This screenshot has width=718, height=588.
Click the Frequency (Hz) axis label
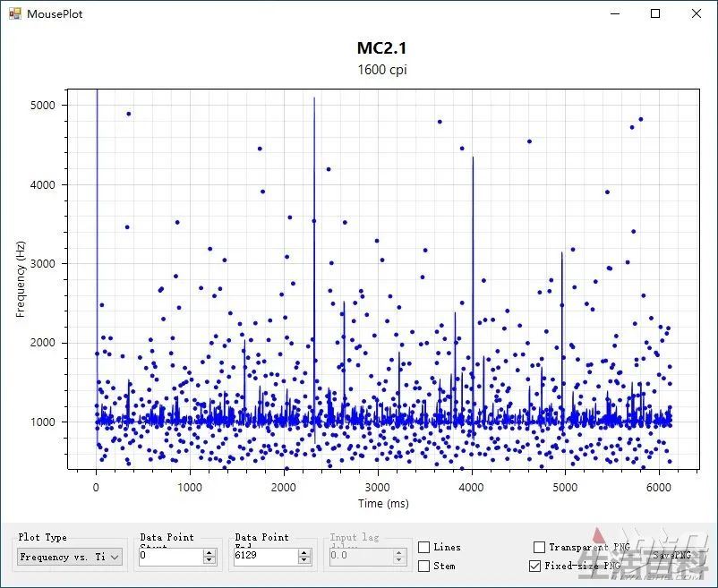[x=21, y=278]
